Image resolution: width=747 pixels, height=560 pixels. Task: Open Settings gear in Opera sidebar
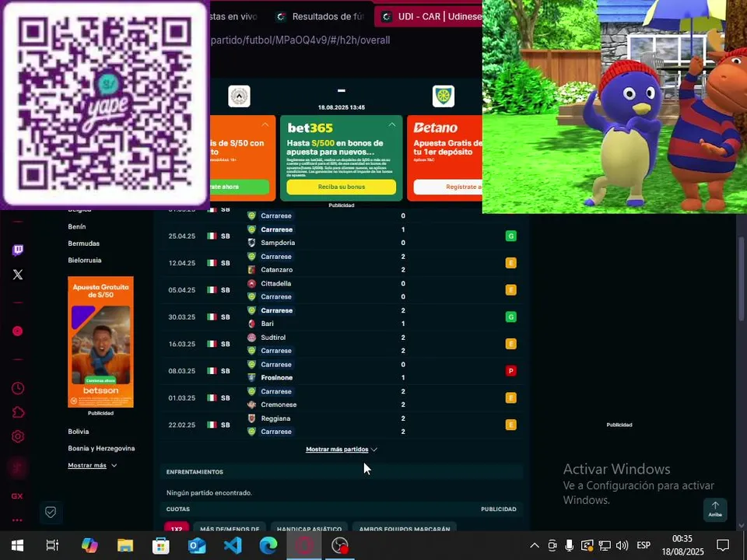[18, 436]
